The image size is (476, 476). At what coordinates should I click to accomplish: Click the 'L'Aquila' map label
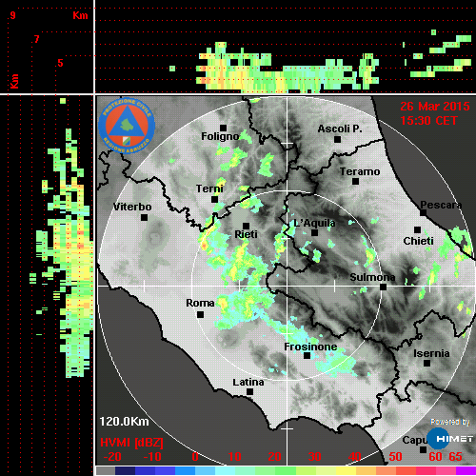pyautogui.click(x=314, y=223)
